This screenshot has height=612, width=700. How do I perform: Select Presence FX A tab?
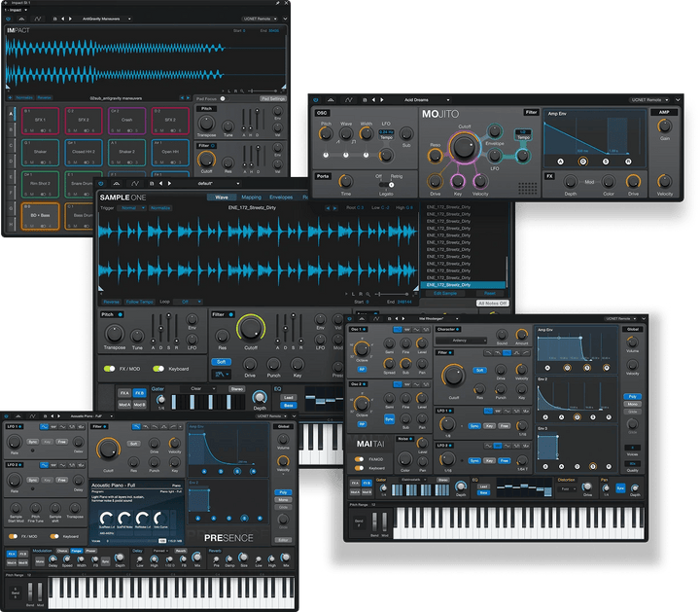[12, 554]
